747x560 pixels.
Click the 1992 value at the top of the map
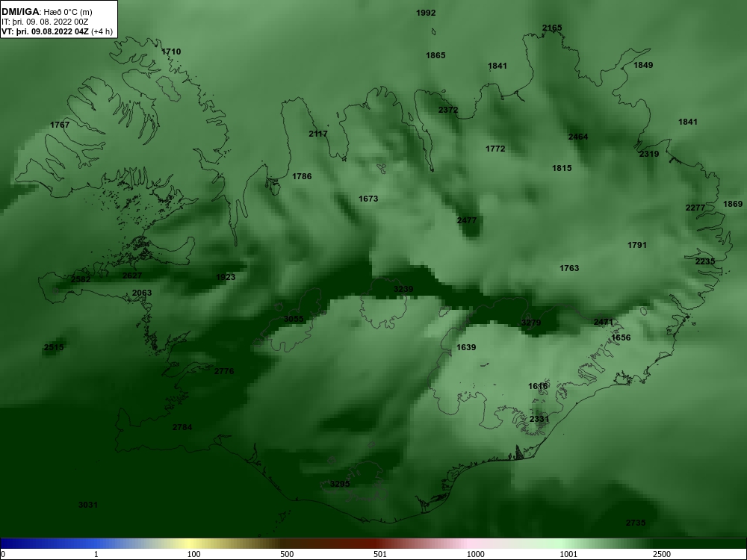[426, 13]
